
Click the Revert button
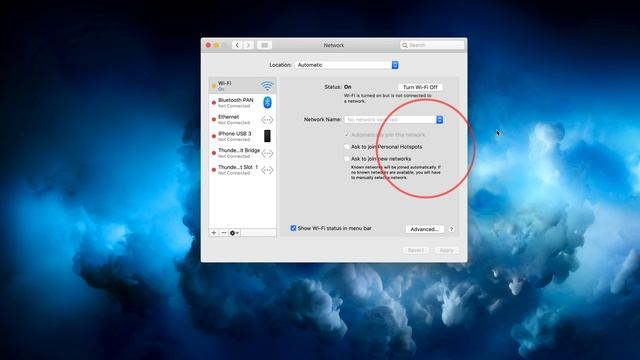coord(416,250)
